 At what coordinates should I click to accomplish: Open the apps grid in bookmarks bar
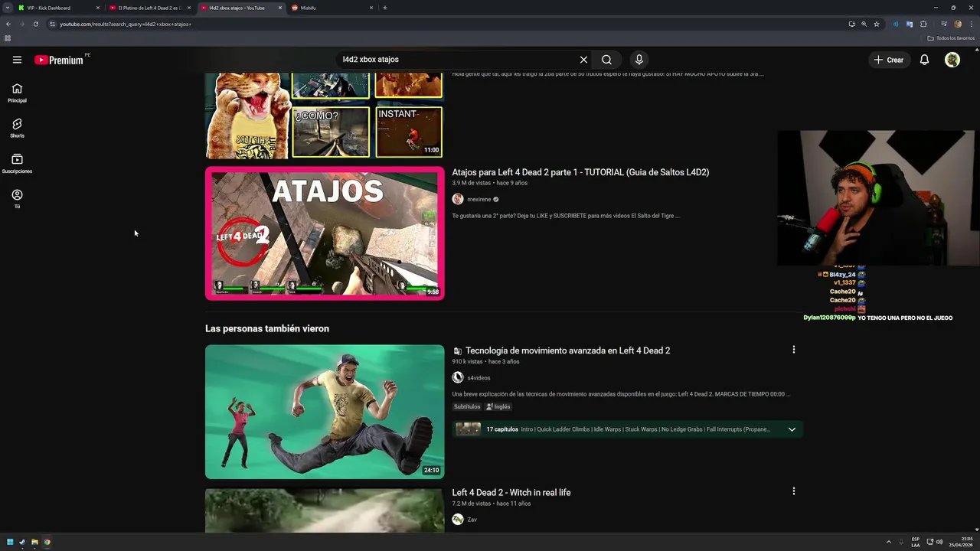pos(8,38)
